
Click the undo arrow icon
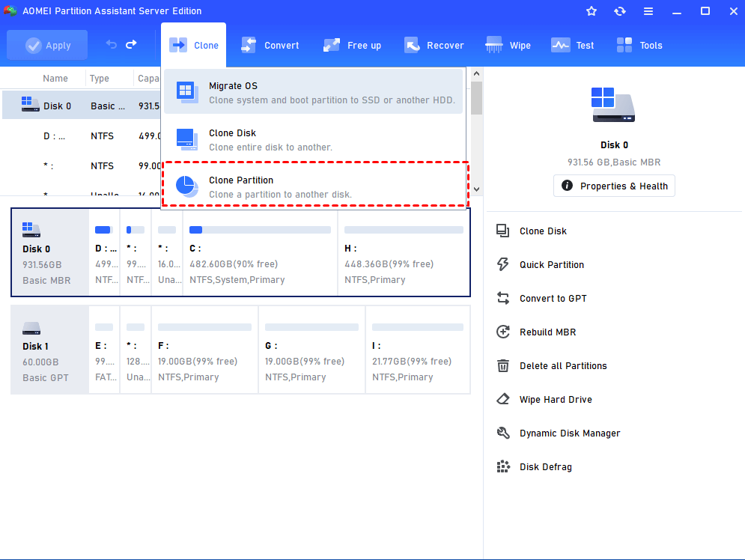click(x=111, y=45)
